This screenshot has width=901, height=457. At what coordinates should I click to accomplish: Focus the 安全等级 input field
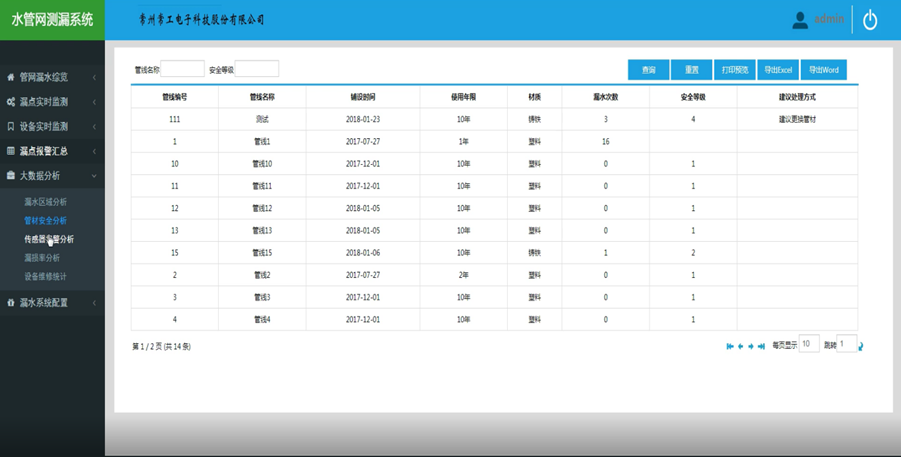pos(257,69)
